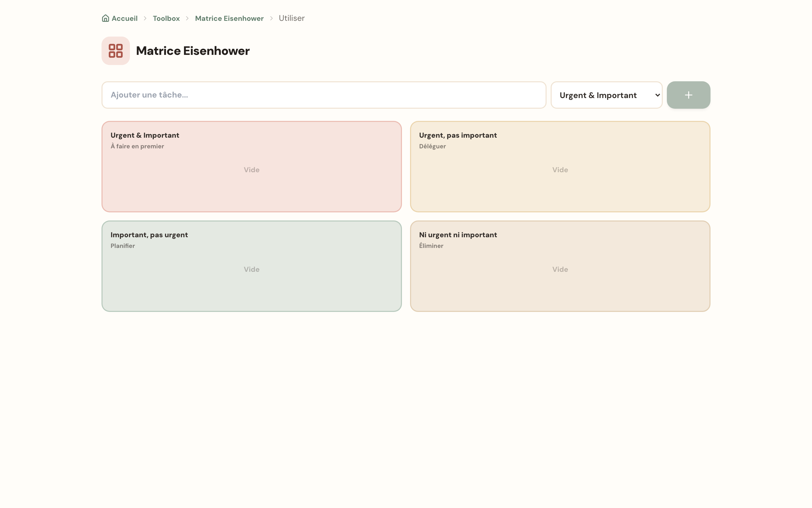Click 'Vide' in the Éliminer quadrant
Viewport: 812px width, 508px height.
(560, 269)
